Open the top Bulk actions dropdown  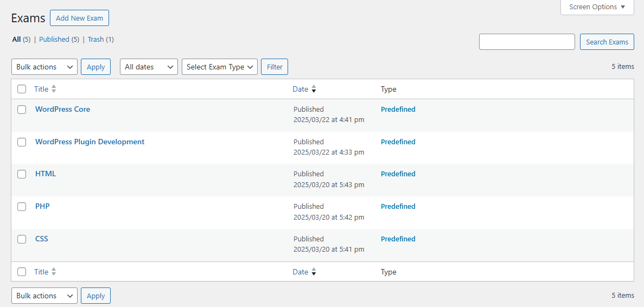[x=44, y=67]
